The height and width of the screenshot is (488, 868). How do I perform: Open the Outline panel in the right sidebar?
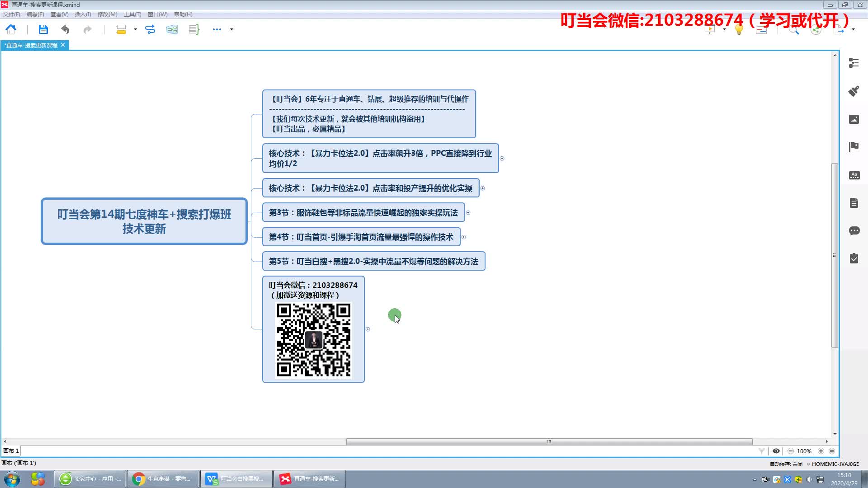tap(854, 63)
